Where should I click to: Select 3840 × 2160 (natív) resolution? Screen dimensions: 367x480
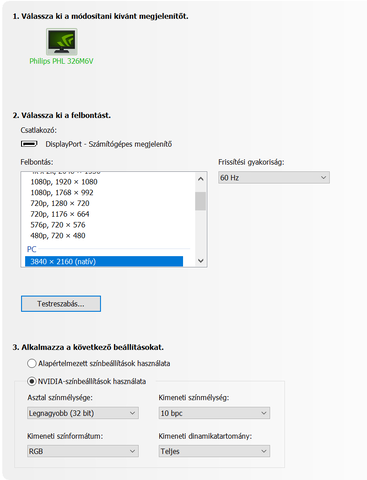[104, 261]
